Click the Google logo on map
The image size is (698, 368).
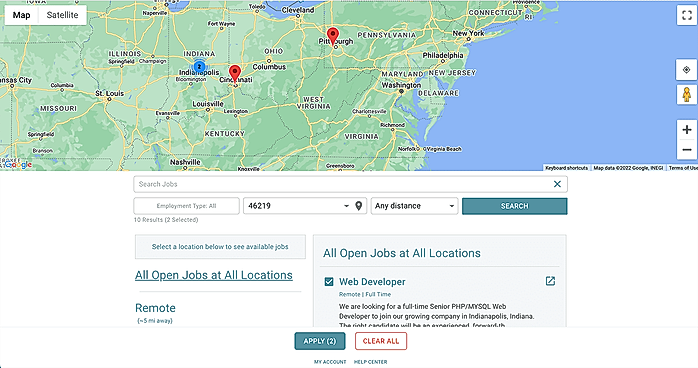(18, 165)
